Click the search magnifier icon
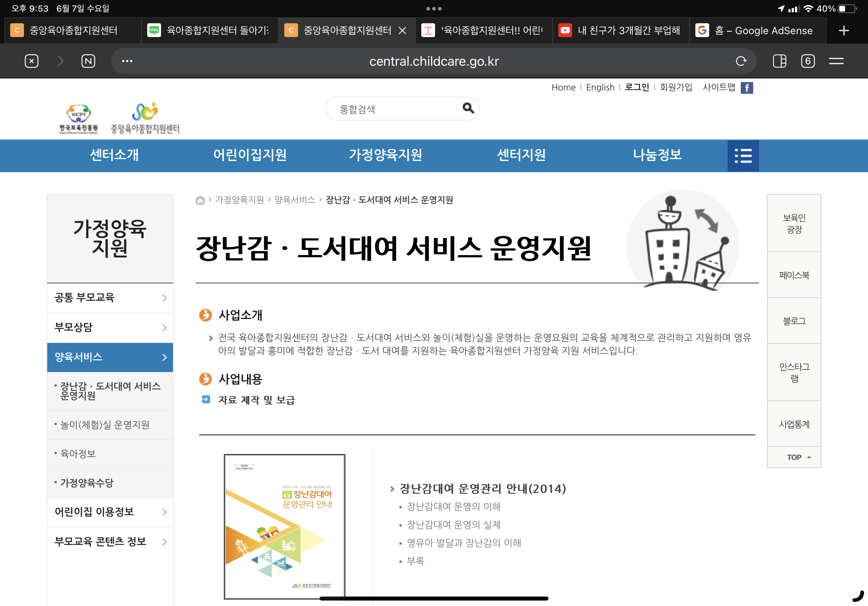 click(x=468, y=108)
